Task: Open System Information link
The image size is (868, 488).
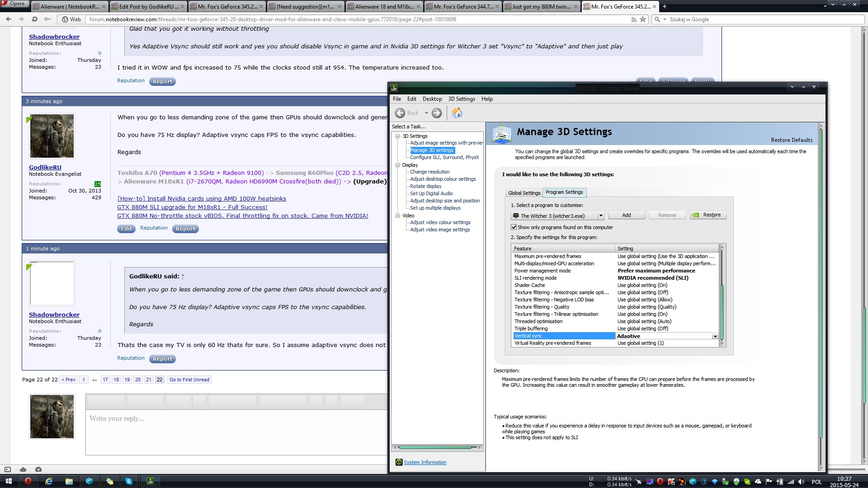Action: 425,462
